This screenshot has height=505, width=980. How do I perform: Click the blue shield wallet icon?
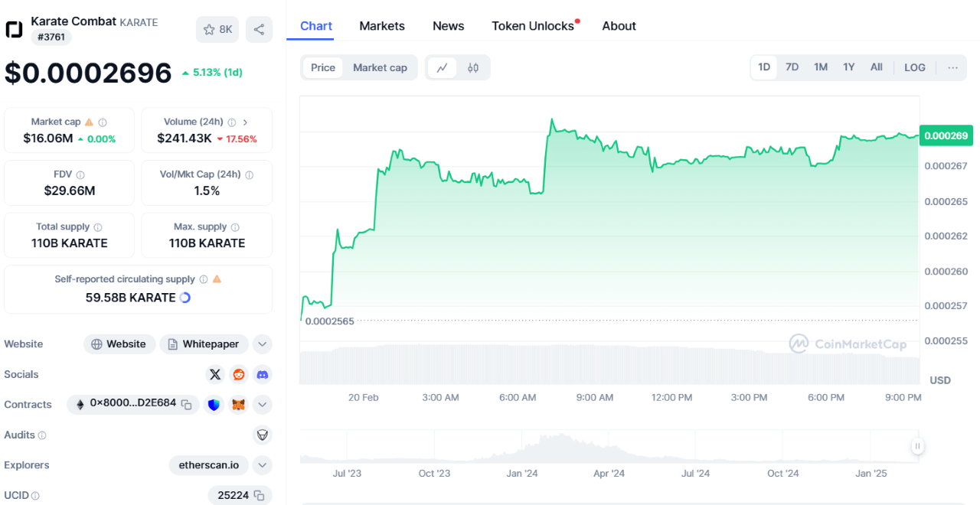pyautogui.click(x=214, y=404)
